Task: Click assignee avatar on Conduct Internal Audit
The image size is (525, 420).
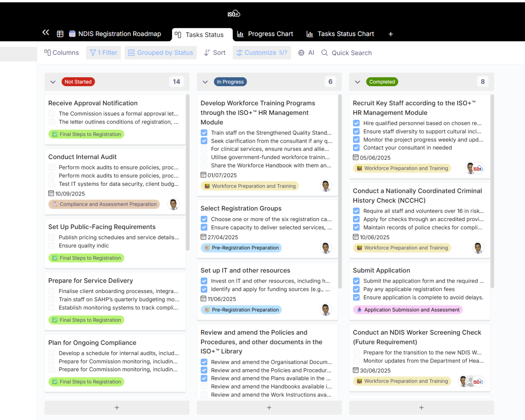Action: click(x=173, y=204)
